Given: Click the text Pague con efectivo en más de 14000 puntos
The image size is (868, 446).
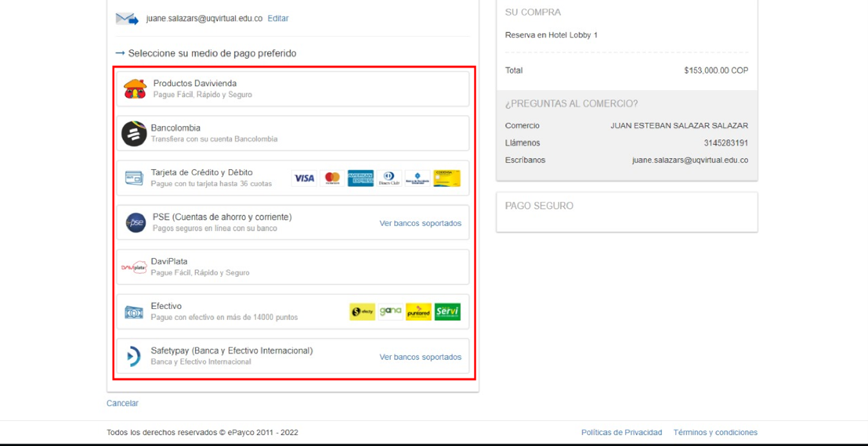Looking at the screenshot, I should point(224,317).
